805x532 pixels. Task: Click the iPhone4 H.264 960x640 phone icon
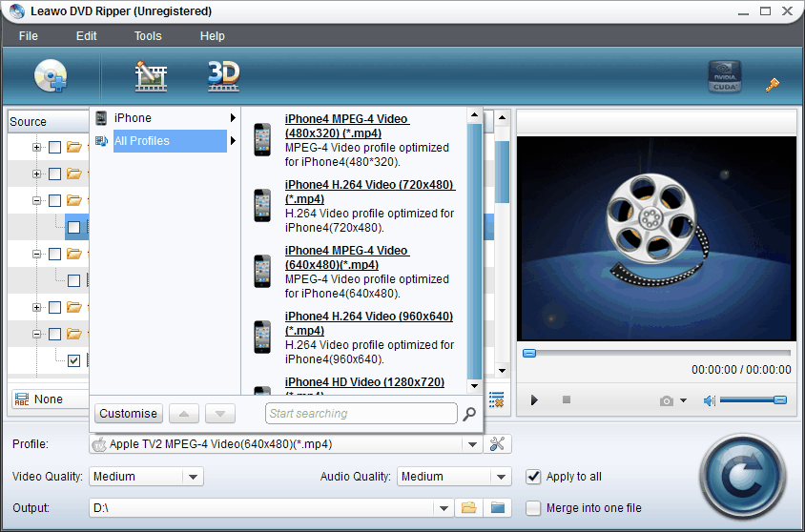(262, 338)
